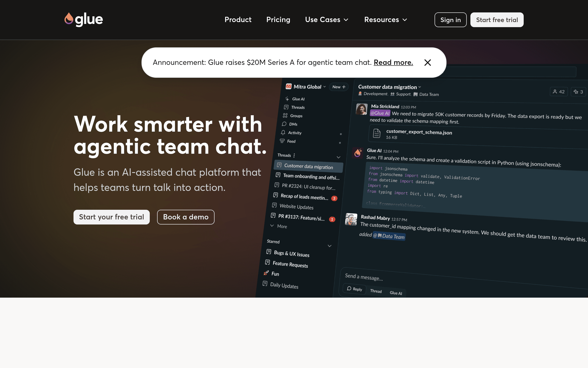The height and width of the screenshot is (368, 588).
Task: Open the Customer data migration title dropdown
Action: 420,87
